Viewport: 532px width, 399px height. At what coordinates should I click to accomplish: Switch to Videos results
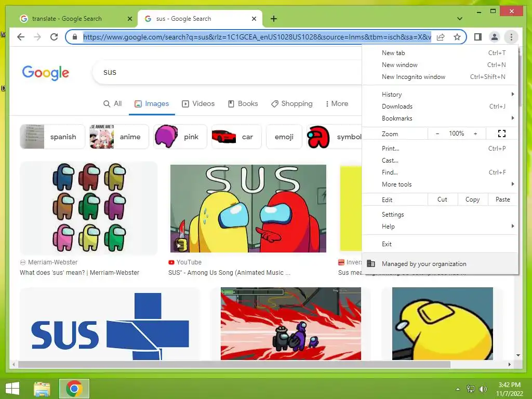[x=198, y=103]
